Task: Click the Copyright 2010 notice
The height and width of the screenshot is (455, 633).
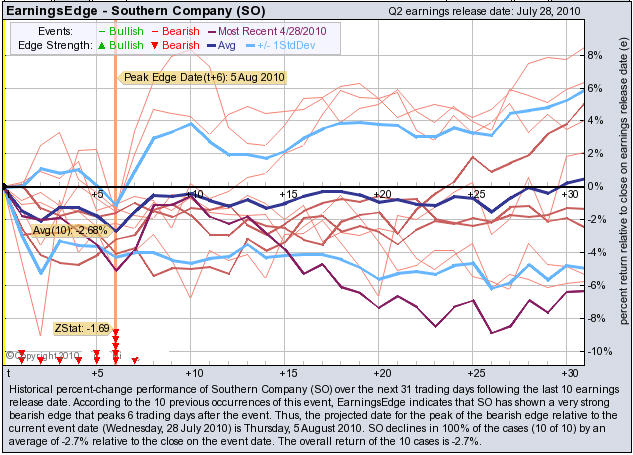Action: tap(42, 355)
